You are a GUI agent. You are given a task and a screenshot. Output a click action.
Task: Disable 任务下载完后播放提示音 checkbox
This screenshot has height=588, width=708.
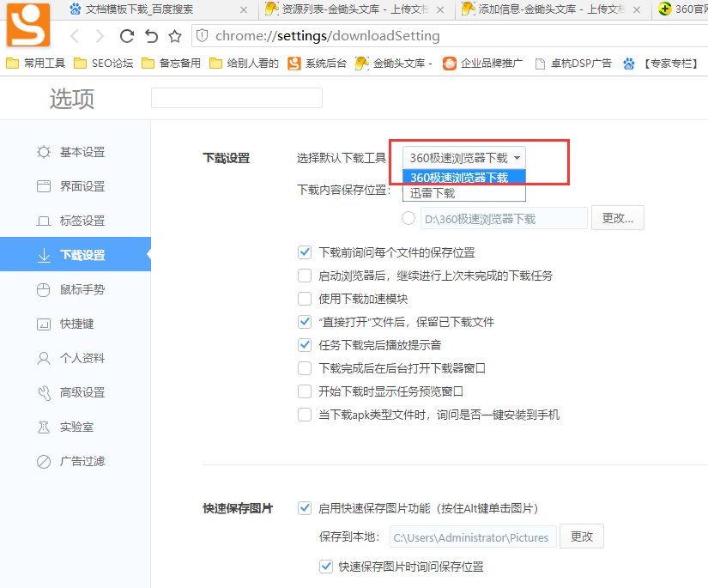pos(305,345)
